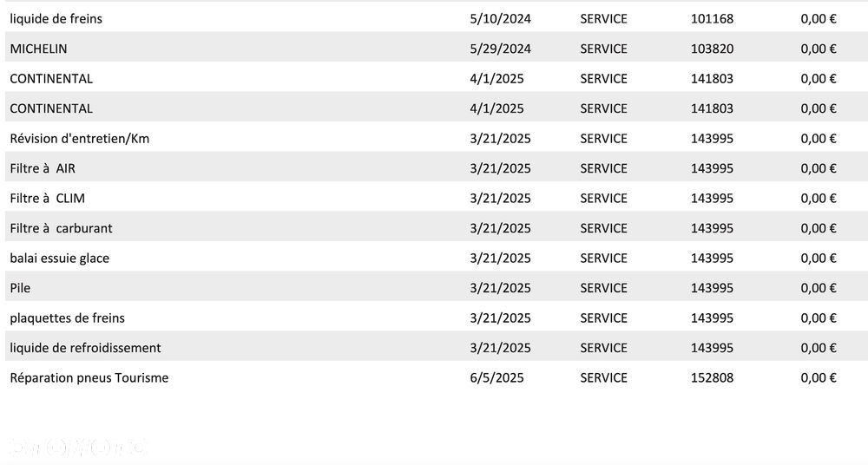
Task: Select mileage value 103820
Action: click(712, 49)
